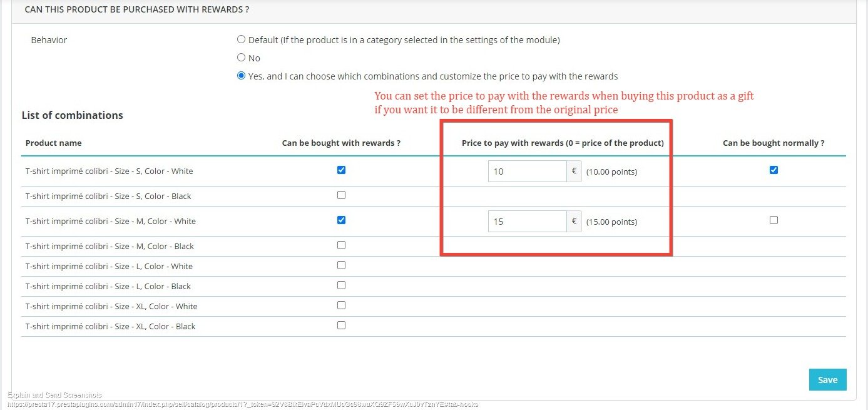Select the Yes, choose combinations radio option
This screenshot has height=410, width=868.
tap(241, 76)
